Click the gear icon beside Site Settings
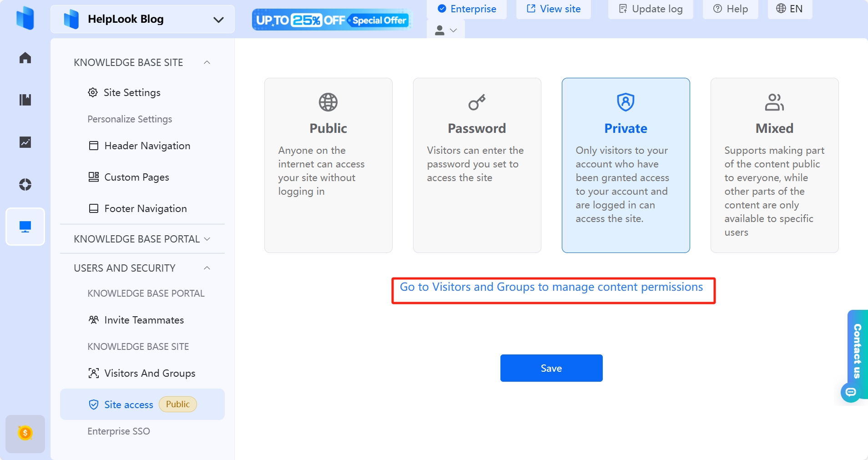Viewport: 868px width, 460px height. pyautogui.click(x=93, y=92)
